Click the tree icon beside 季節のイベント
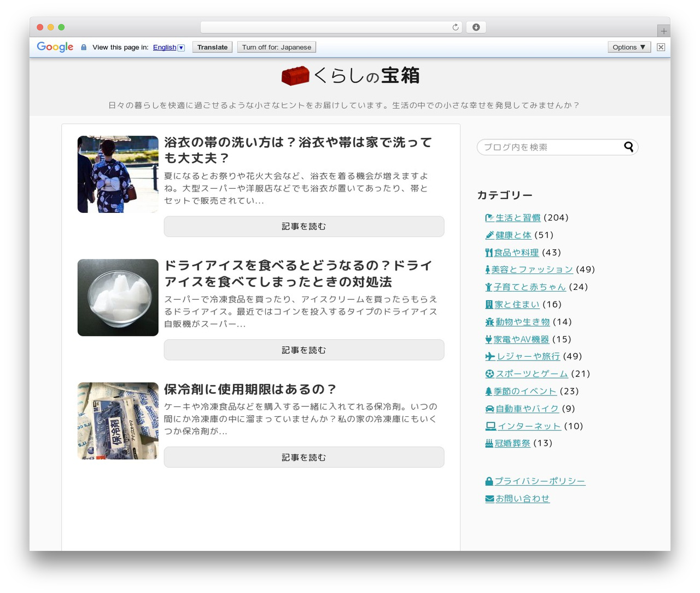The width and height of the screenshot is (700, 593). pyautogui.click(x=488, y=392)
